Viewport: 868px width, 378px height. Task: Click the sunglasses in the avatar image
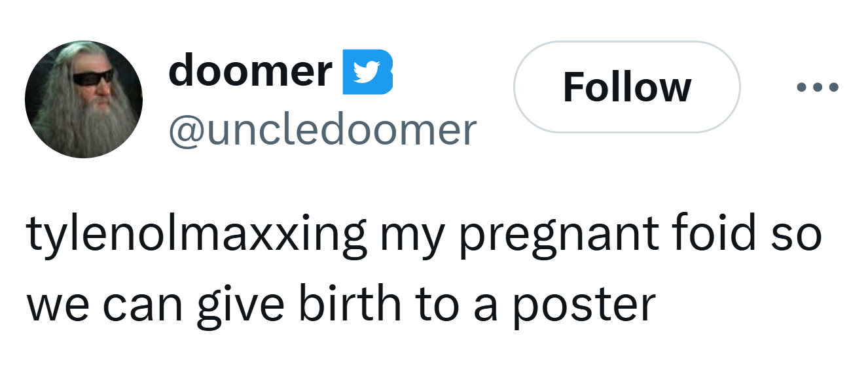tap(92, 78)
